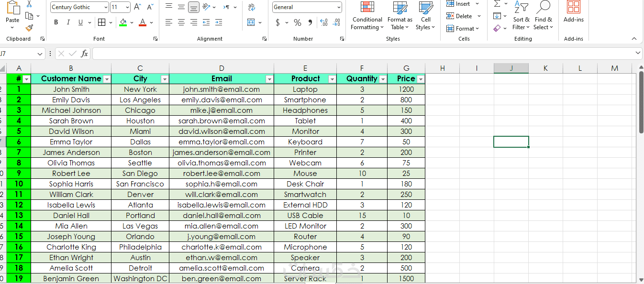644x284 pixels.
Task: Open Conditional Formatting menu
Action: [x=367, y=16]
